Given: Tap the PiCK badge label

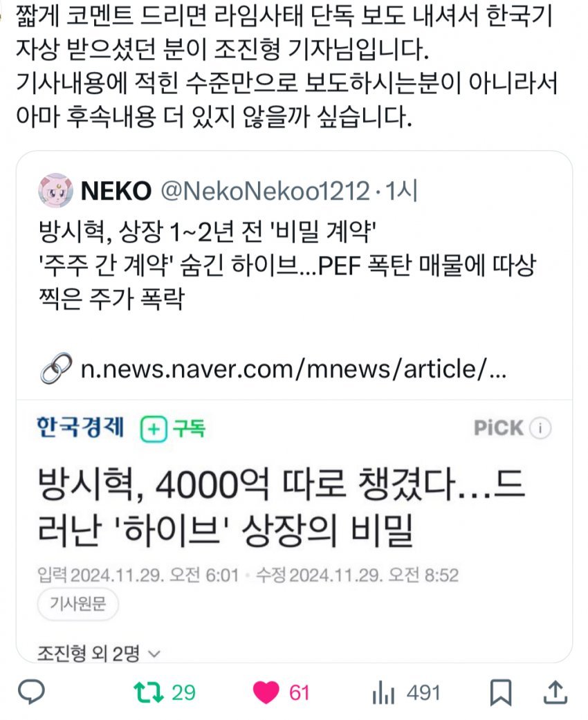Looking at the screenshot, I should tap(499, 428).
